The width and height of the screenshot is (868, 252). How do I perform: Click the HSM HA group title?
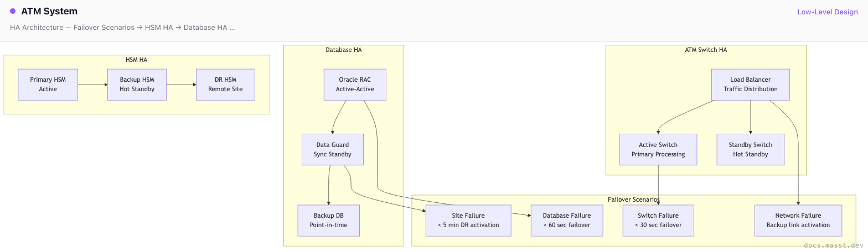[137, 60]
